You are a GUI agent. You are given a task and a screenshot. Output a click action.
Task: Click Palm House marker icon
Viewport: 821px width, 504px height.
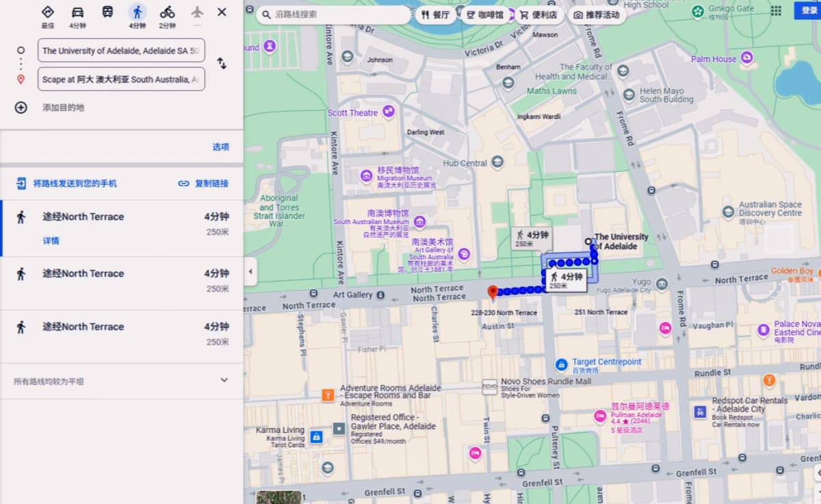[x=746, y=57]
